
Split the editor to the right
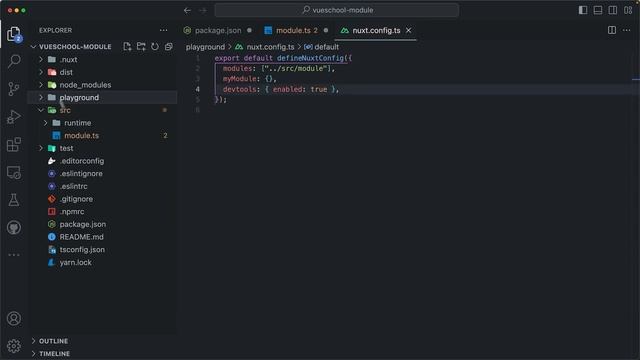point(612,30)
